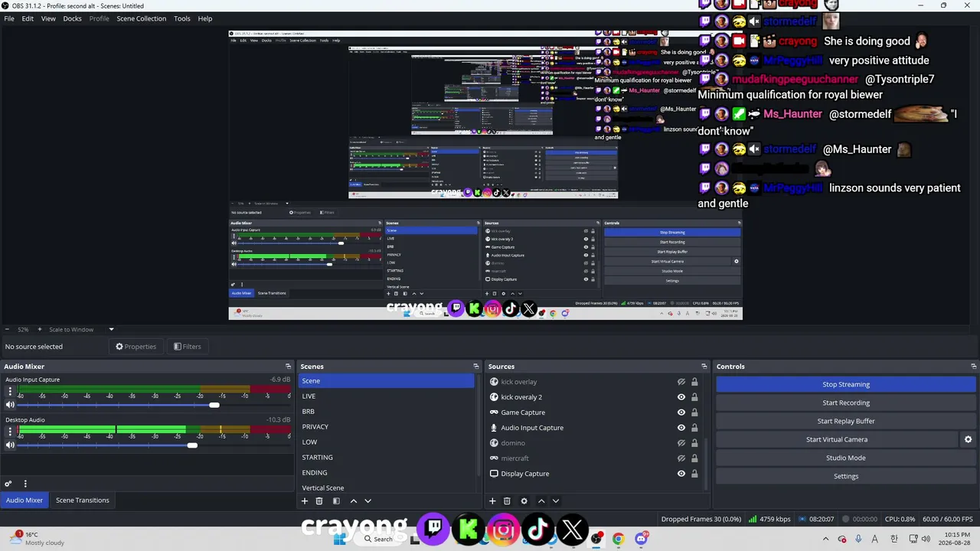The height and width of the screenshot is (551, 980).
Task: Switch to the Scene Transitions tab
Action: coord(82,500)
